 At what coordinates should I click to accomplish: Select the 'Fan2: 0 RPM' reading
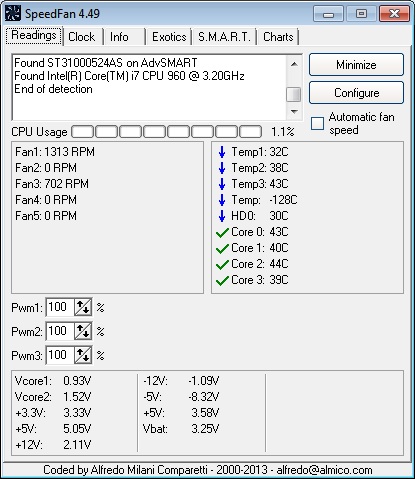[46, 168]
